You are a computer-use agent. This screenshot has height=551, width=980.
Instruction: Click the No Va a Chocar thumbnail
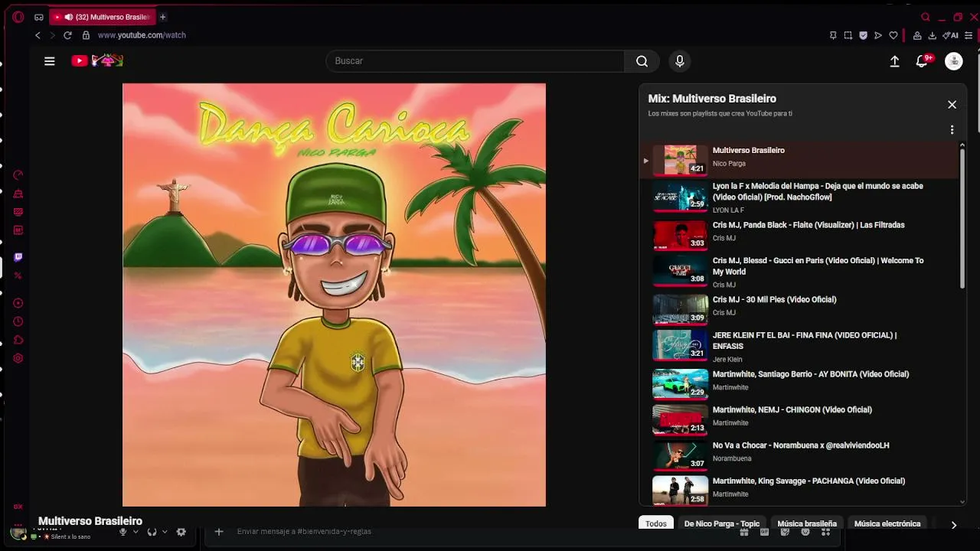click(x=680, y=456)
